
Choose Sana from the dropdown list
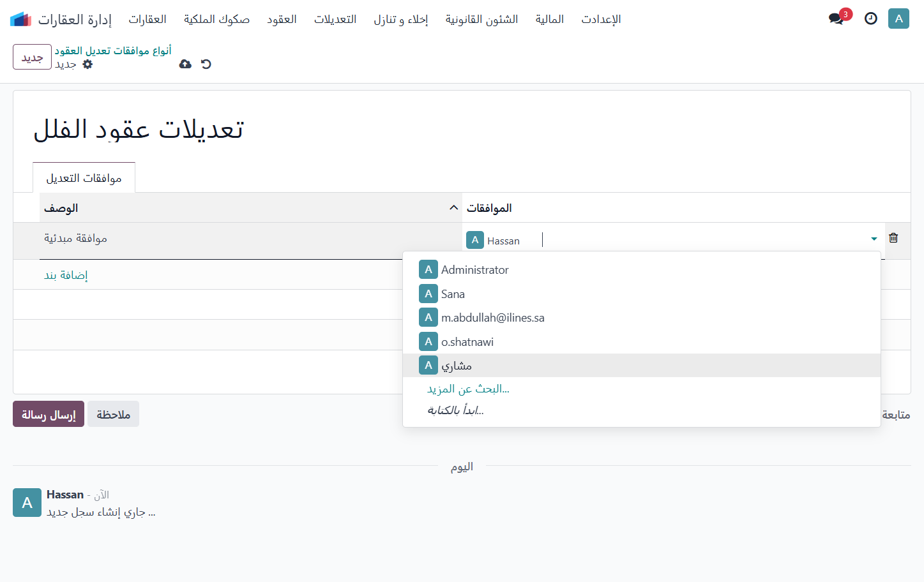click(x=642, y=294)
